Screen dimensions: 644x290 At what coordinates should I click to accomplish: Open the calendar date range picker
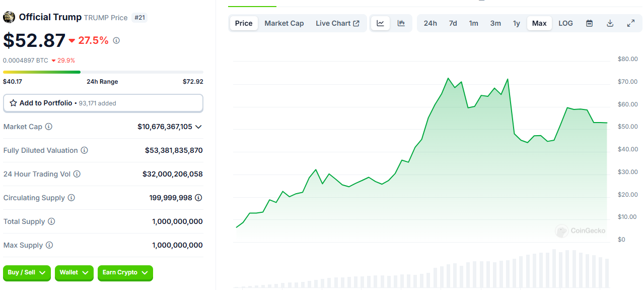tap(589, 23)
